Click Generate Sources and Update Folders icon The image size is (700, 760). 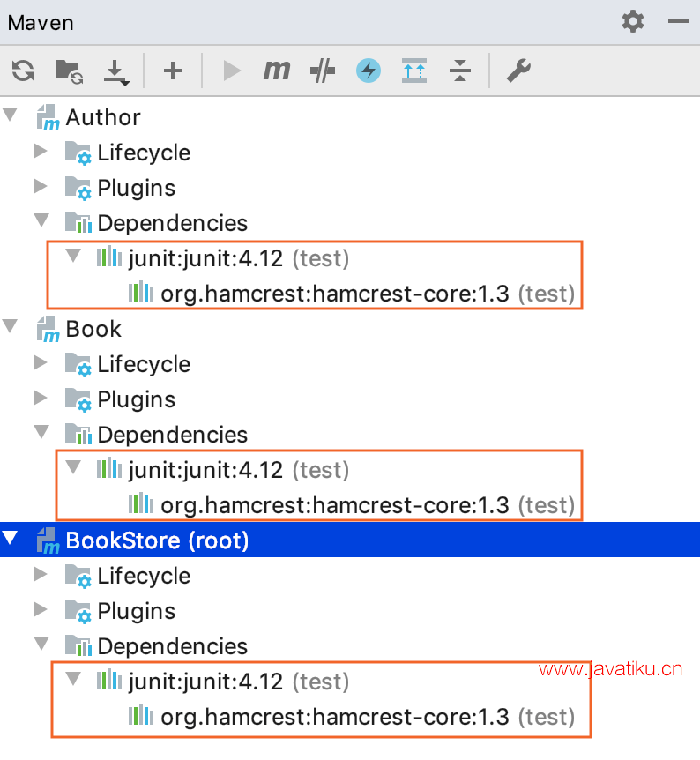[70, 71]
